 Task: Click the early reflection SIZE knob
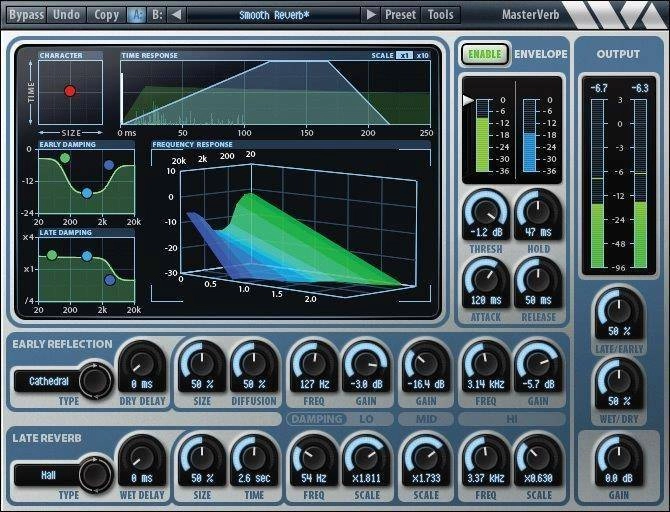202,366
